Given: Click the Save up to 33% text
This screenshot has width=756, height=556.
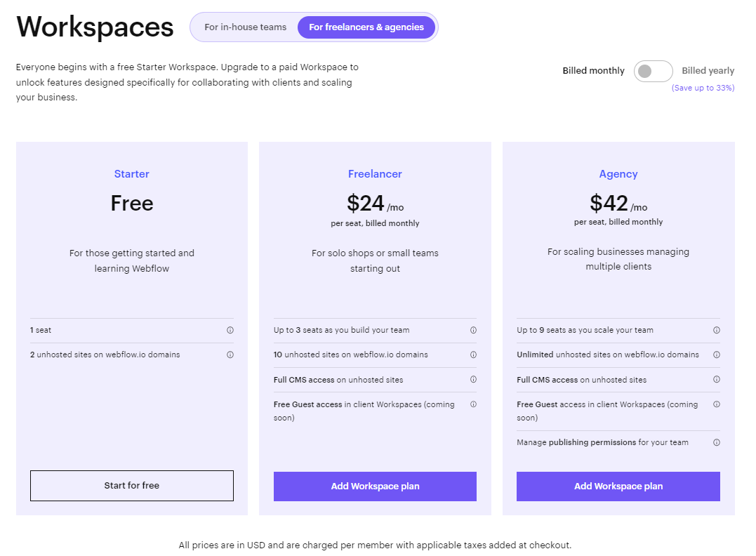Looking at the screenshot, I should click(703, 88).
